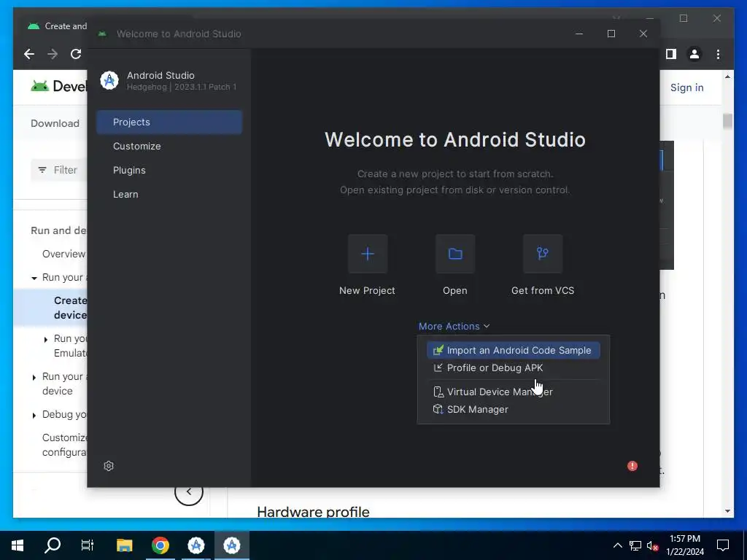Choose SDK Manager
Viewport: 747px width, 560px height.
513,409
